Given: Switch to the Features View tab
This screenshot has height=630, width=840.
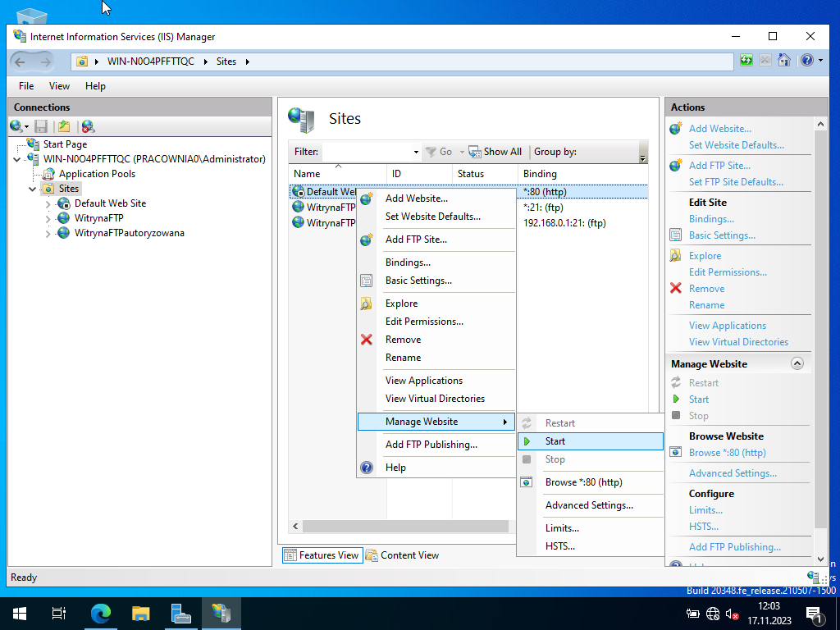Looking at the screenshot, I should (x=322, y=555).
